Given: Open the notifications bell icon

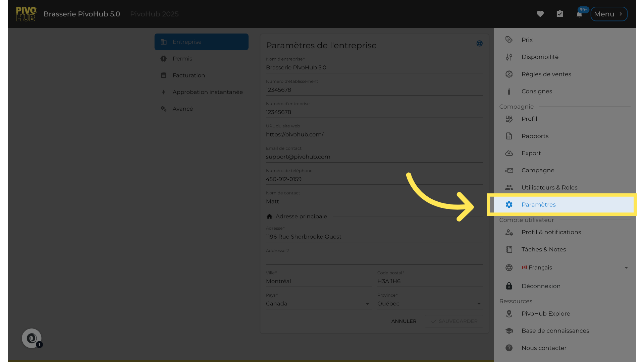Looking at the screenshot, I should [x=579, y=14].
